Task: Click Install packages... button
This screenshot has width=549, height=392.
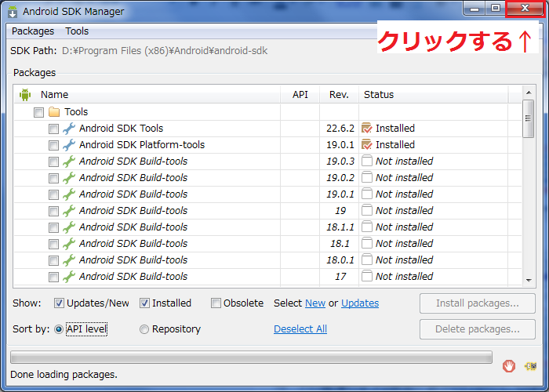Action: point(477,303)
